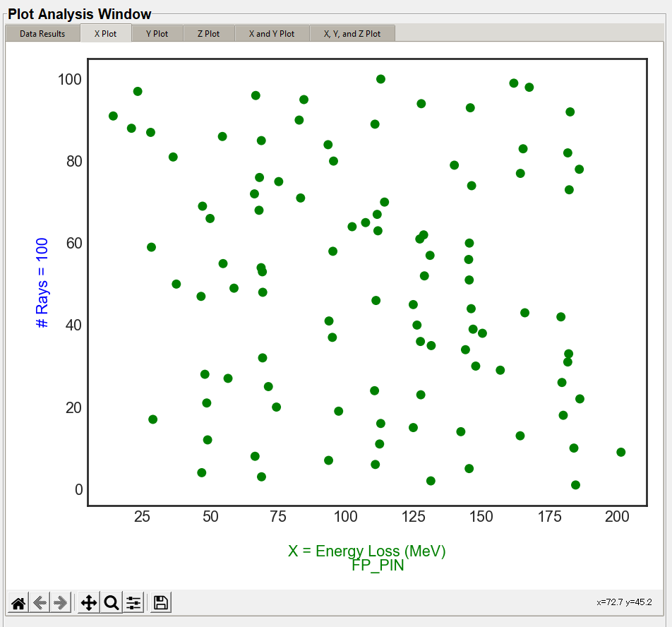Click the blue # Rays = 100 label
672x627 pixels.
pos(42,282)
